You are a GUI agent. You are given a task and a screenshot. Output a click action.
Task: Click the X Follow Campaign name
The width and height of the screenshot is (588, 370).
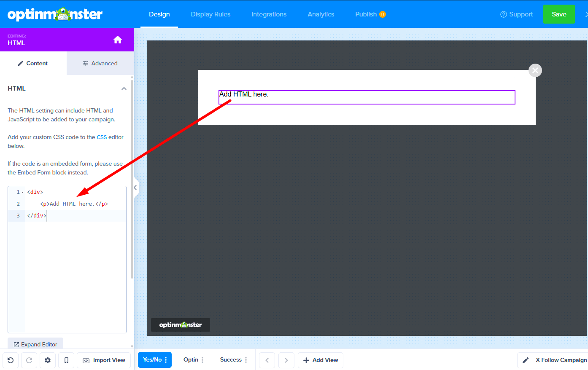561,360
